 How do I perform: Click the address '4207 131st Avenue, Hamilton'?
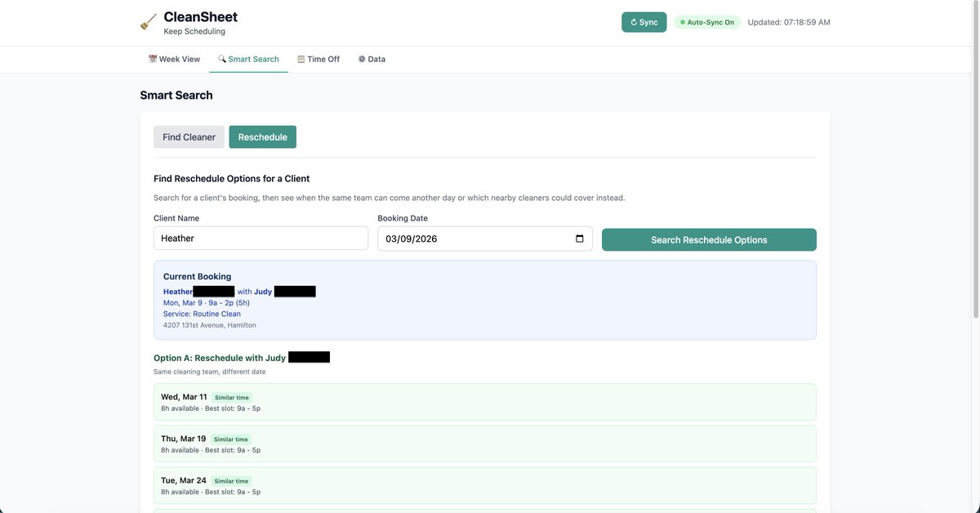click(210, 325)
